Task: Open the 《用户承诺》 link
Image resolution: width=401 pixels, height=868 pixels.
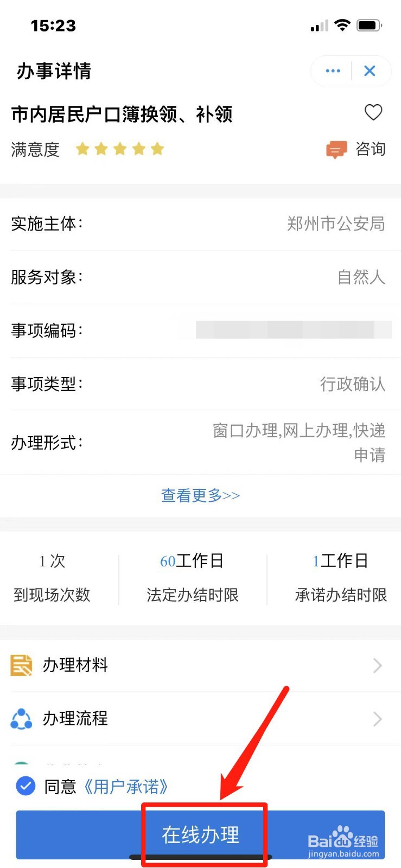Action: [126, 786]
